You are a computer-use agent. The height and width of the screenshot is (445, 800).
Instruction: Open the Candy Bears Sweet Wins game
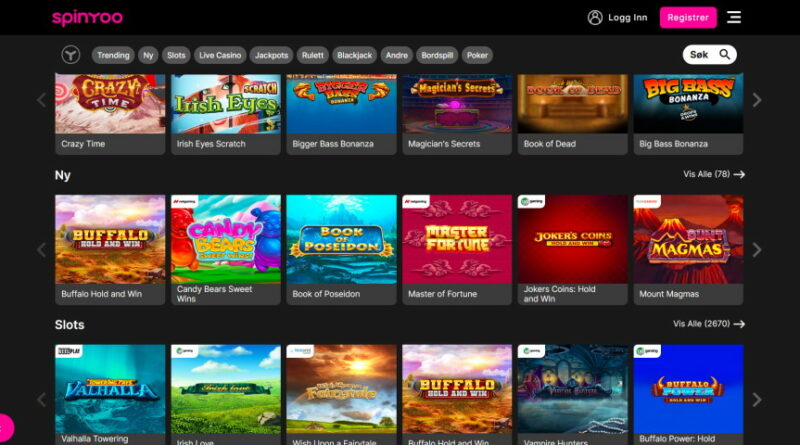click(225, 240)
